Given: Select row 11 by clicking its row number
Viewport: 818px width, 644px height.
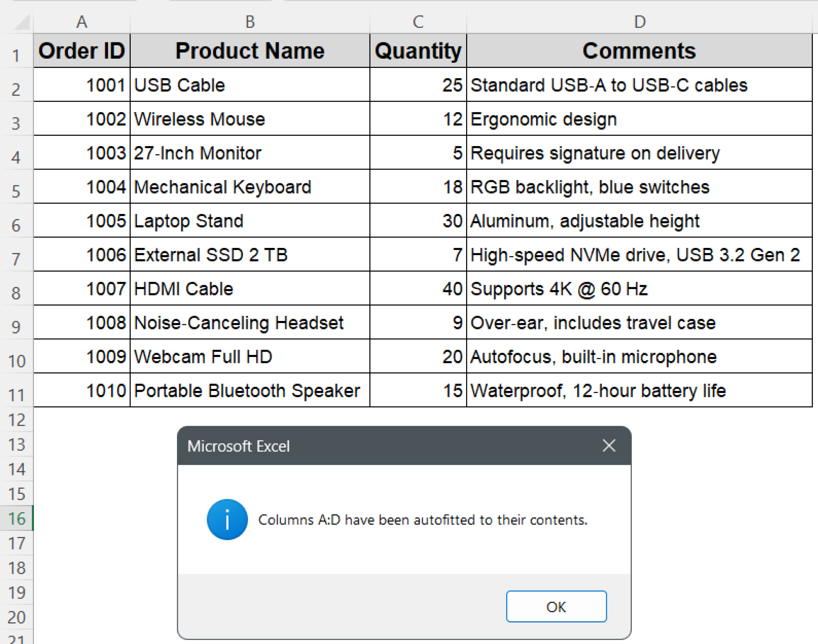Looking at the screenshot, I should [x=17, y=394].
